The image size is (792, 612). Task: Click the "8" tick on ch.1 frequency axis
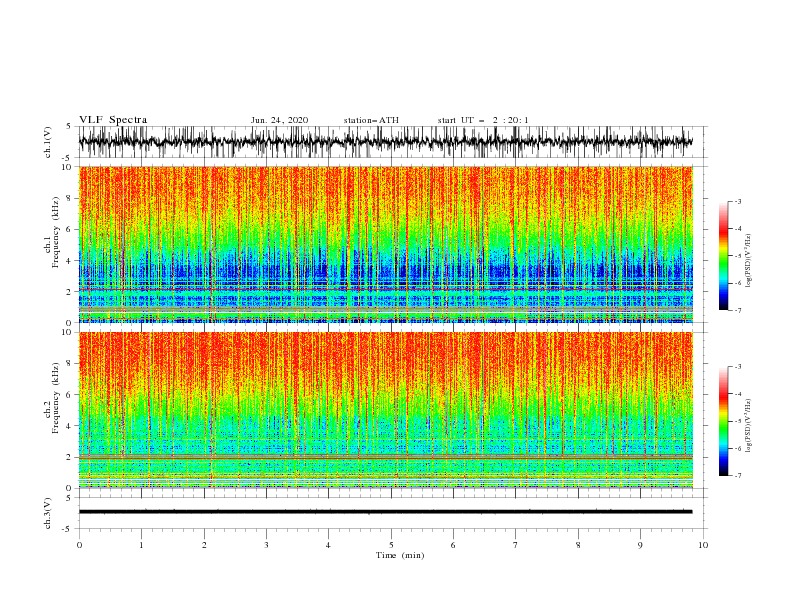pyautogui.click(x=69, y=198)
